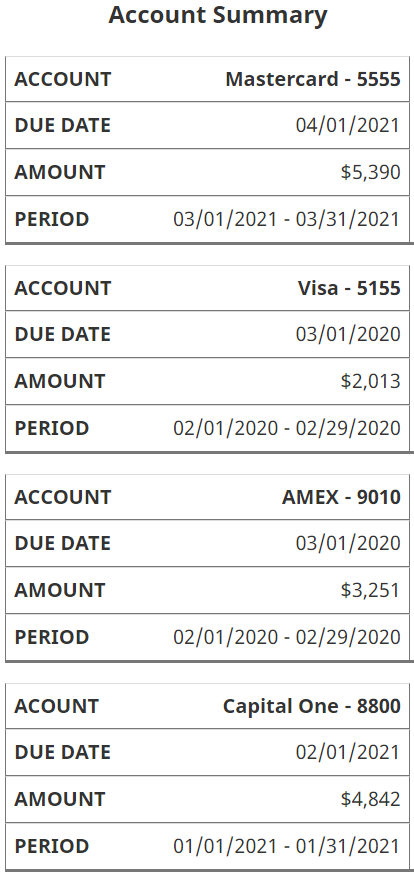414x878 pixels.
Task: Click the Mastercard due date 04/01/2021
Action: click(x=348, y=125)
